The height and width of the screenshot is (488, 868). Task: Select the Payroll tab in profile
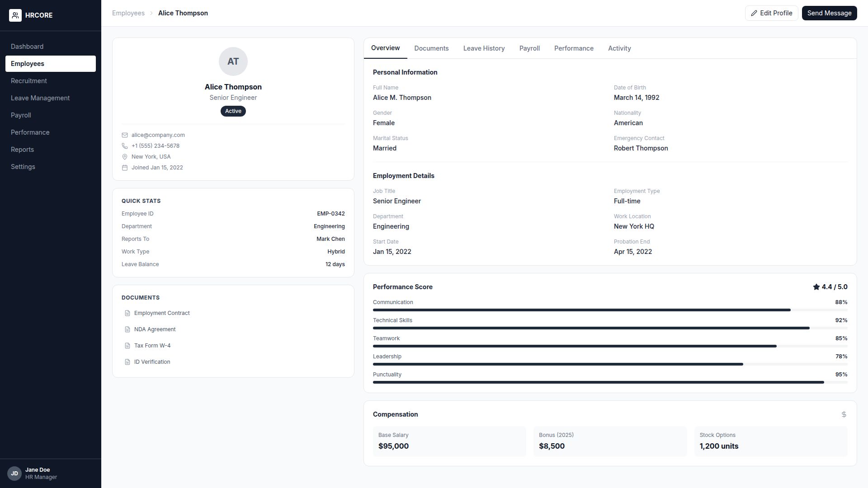[529, 48]
